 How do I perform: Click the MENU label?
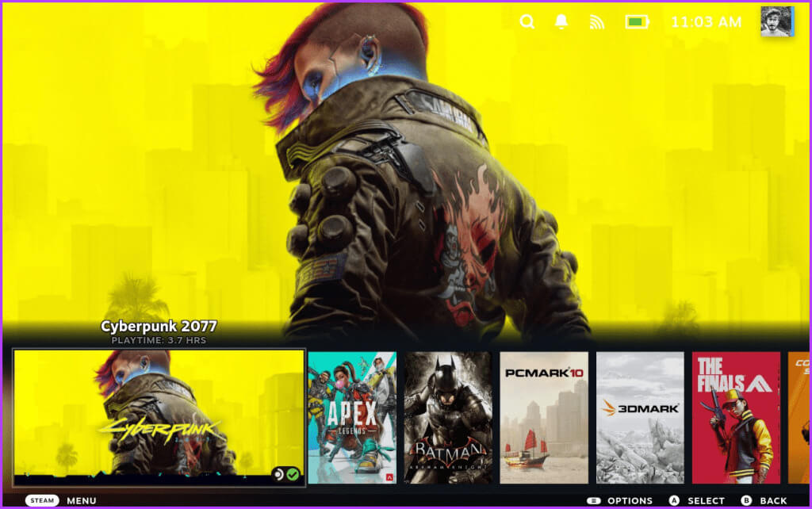pos(82,501)
